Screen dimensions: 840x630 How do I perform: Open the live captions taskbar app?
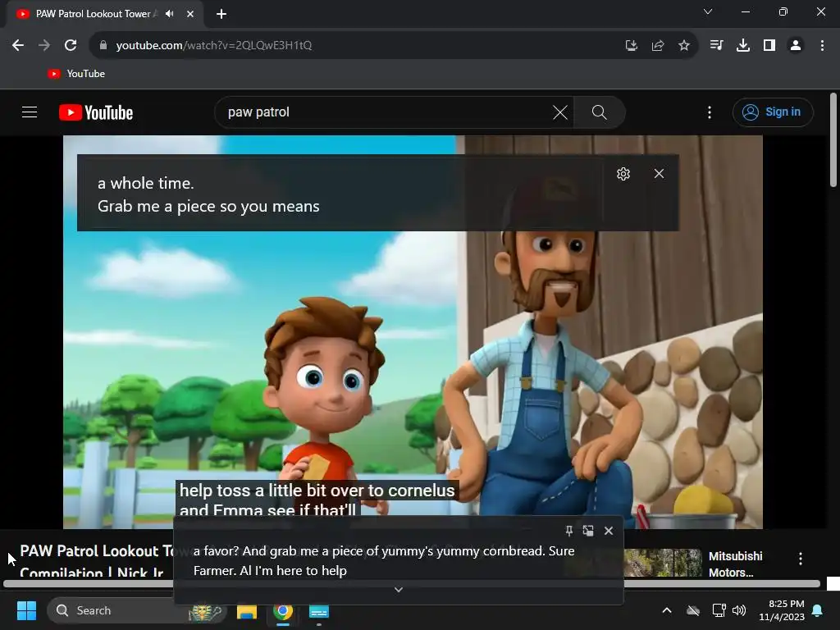319,611
